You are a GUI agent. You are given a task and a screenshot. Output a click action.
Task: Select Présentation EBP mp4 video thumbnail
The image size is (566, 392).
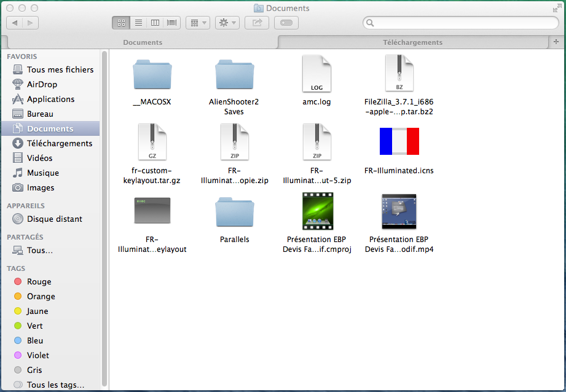(399, 212)
